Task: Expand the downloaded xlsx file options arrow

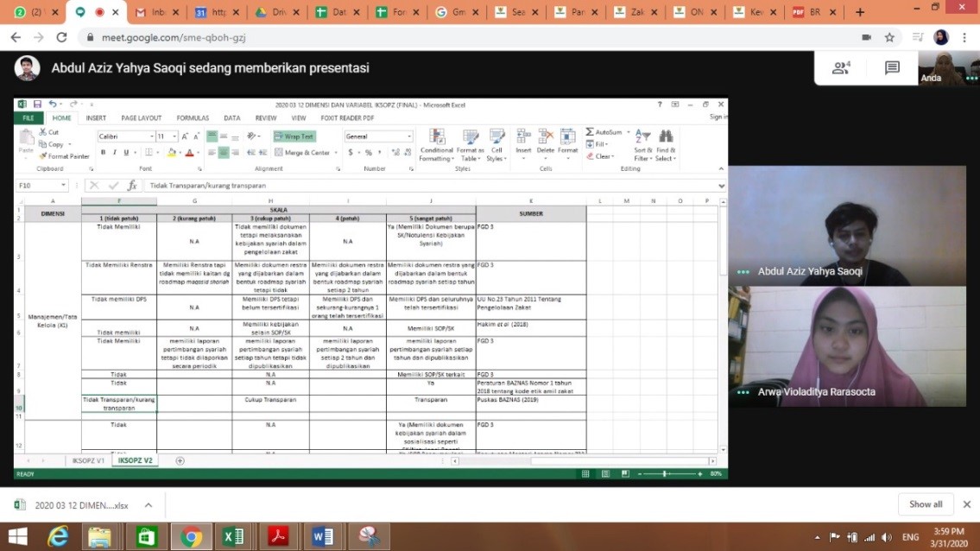Action: coord(148,505)
